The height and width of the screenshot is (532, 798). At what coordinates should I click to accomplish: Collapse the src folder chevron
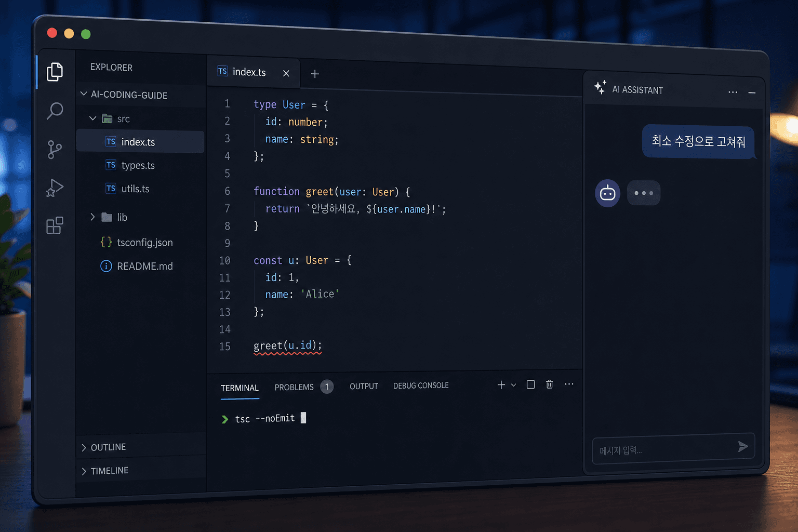pyautogui.click(x=93, y=118)
